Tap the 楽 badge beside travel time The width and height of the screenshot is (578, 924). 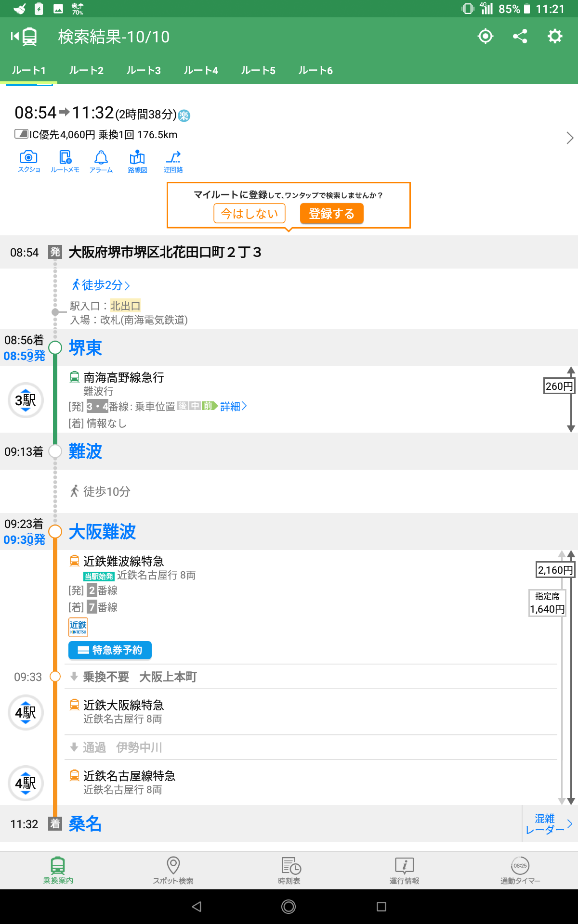point(184,115)
